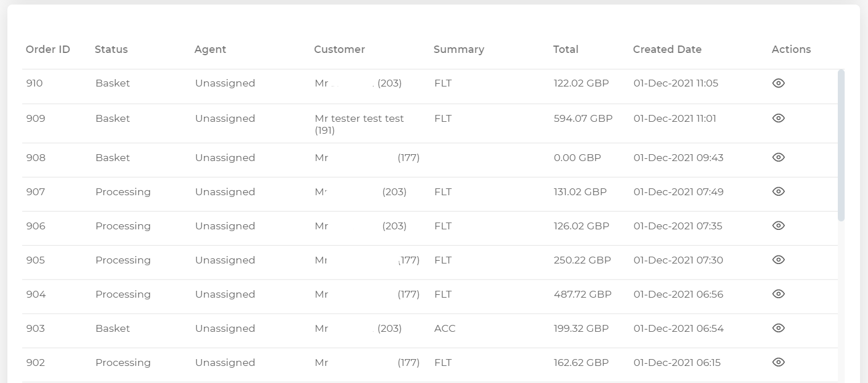Select the ACC summary in order 903
Image resolution: width=868 pixels, height=383 pixels.
coord(445,328)
